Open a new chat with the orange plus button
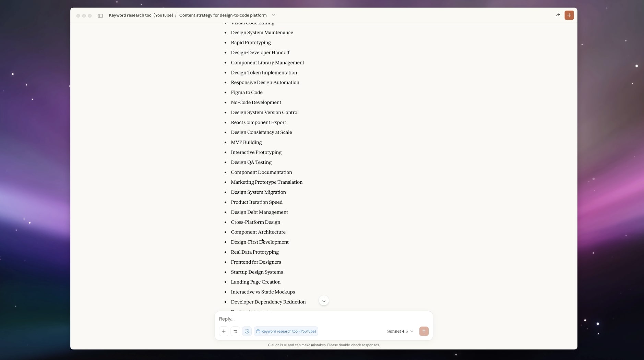This screenshot has width=644, height=360. [569, 15]
